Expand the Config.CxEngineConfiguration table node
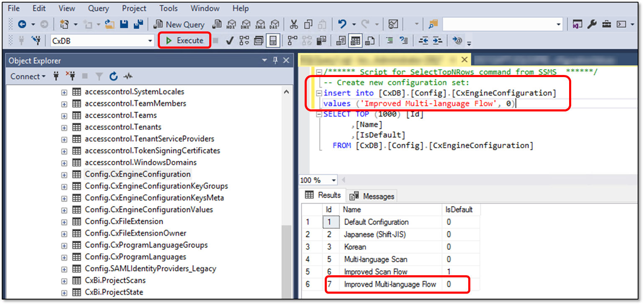The width and height of the screenshot is (644, 305). 64,174
